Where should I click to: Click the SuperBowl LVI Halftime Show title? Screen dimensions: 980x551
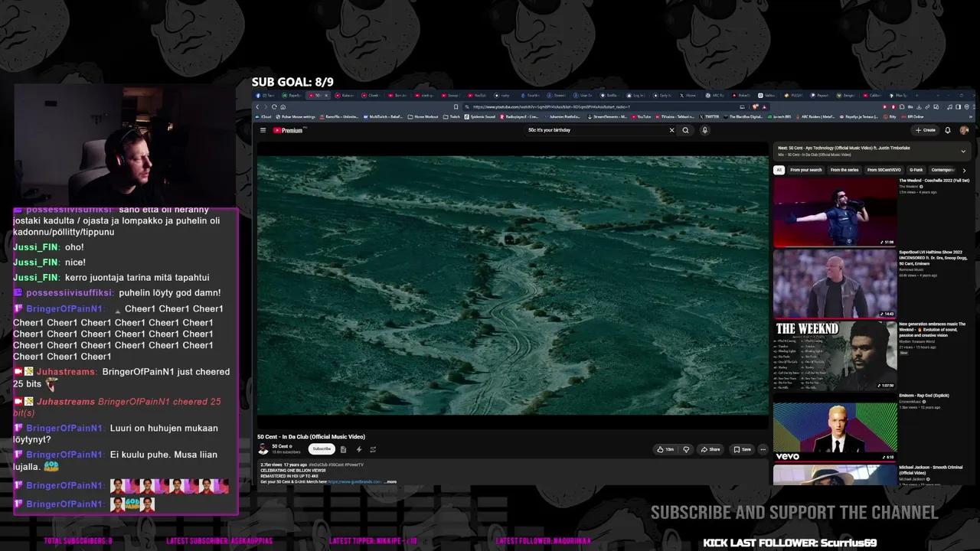pos(932,258)
